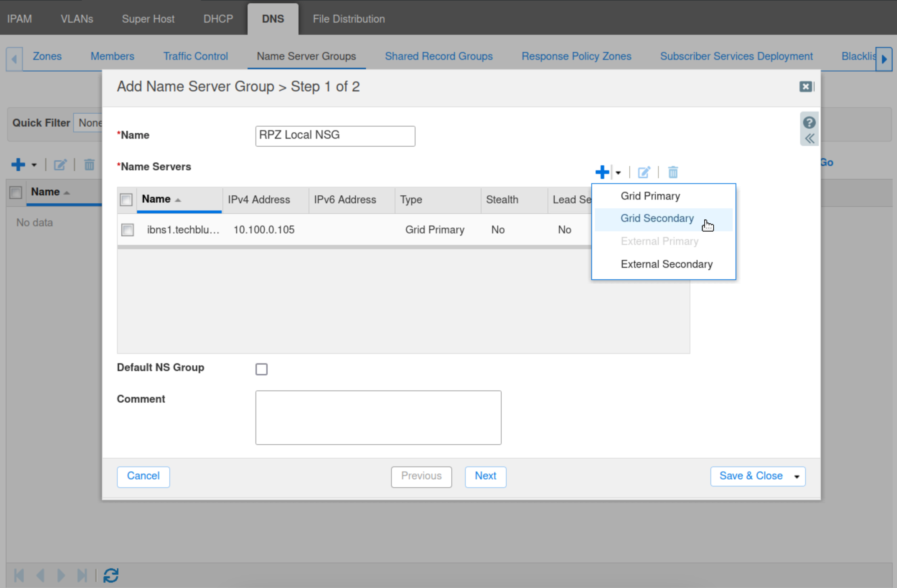Toggle the select-all checkbox in Name Servers header
897x588 pixels.
126,200
